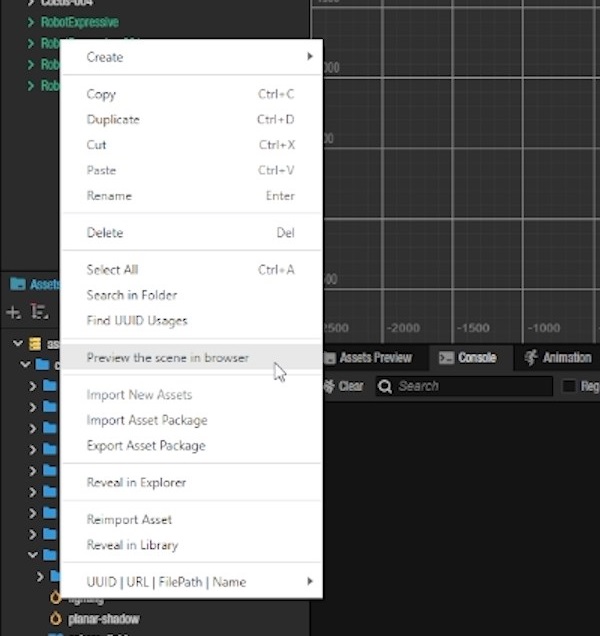Viewport: 600px width, 636px height.
Task: Collapse the assets root database folder
Action: coord(19,343)
